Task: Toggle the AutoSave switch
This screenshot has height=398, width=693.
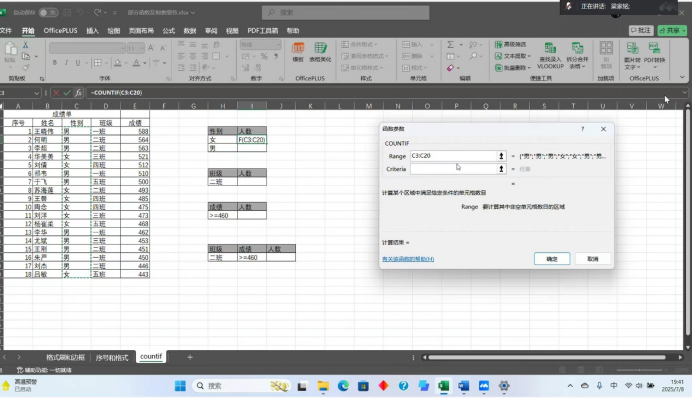Action: pos(48,12)
